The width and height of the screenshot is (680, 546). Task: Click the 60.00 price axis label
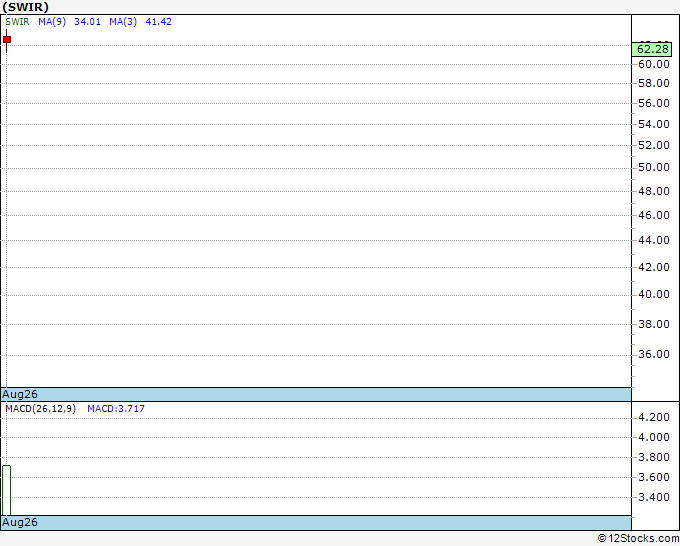coord(654,64)
